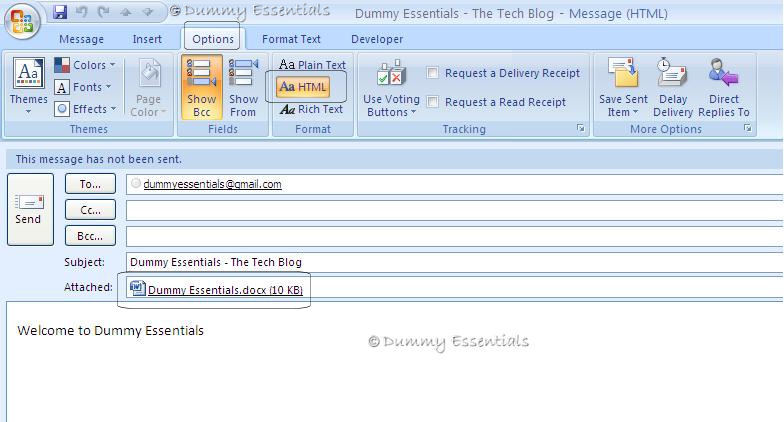Switch to the Message tab
The height and width of the screenshot is (422, 784).
[x=82, y=39]
